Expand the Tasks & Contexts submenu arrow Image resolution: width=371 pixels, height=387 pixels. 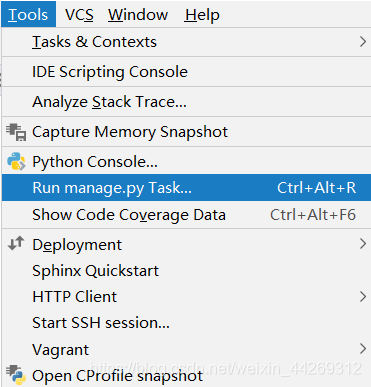pyautogui.click(x=363, y=42)
